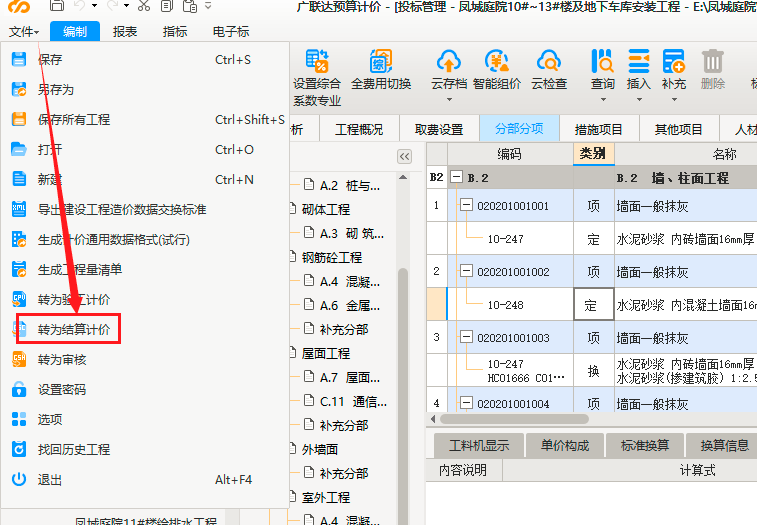Collapse item 020201001003 row
Screen dimensions: 757x525
(x=466, y=337)
